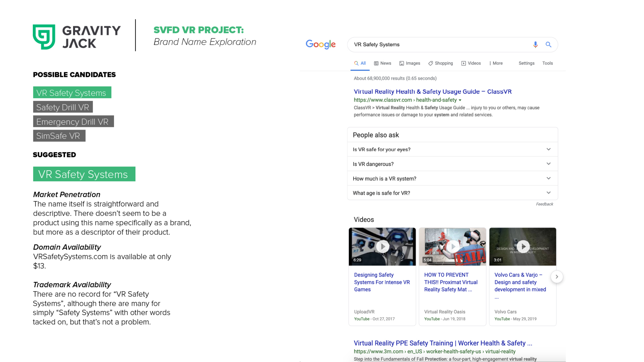Click the 'Market Penetration' heading
This screenshot has height=362, width=644.
(x=67, y=194)
